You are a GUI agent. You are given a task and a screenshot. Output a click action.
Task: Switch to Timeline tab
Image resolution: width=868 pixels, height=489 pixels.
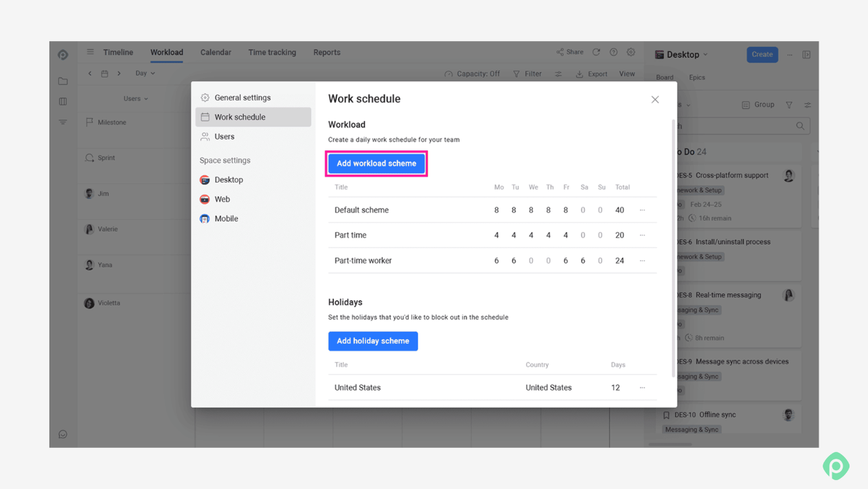pyautogui.click(x=118, y=52)
